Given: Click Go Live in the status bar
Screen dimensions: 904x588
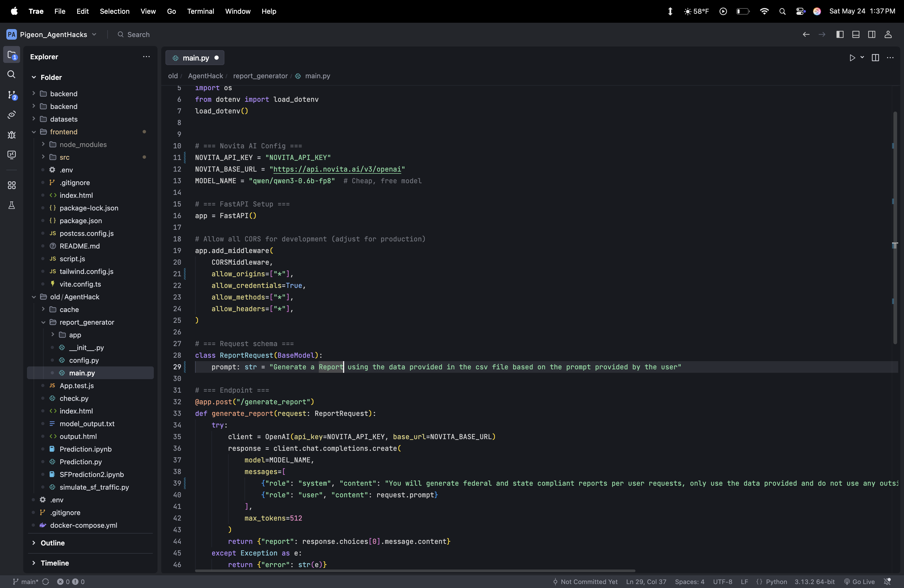Looking at the screenshot, I should 859,582.
